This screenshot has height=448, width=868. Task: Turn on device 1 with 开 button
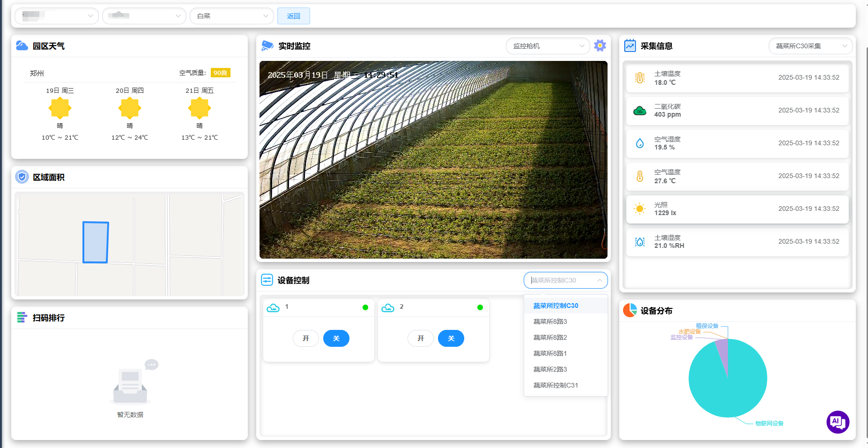[x=305, y=338]
